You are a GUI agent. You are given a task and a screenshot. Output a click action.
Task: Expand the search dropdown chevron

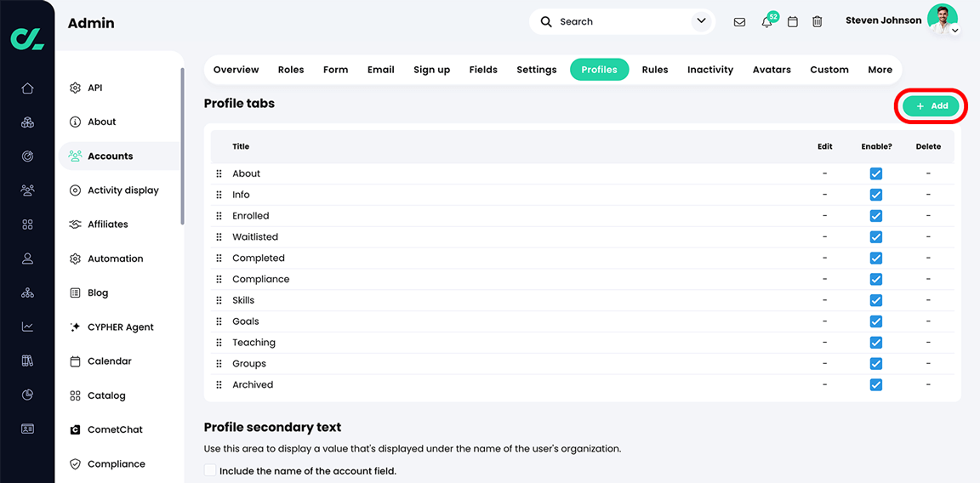click(x=700, y=22)
